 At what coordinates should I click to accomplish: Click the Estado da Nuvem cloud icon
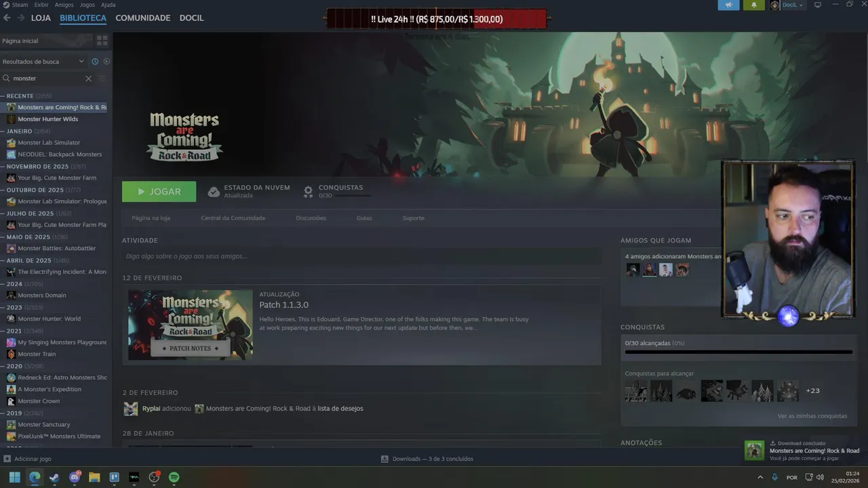point(214,192)
